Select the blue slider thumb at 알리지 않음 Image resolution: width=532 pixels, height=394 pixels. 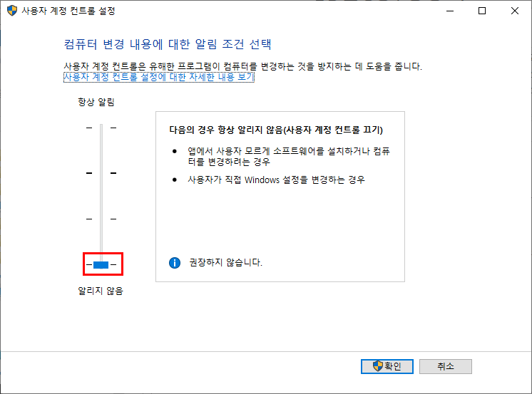pos(101,265)
